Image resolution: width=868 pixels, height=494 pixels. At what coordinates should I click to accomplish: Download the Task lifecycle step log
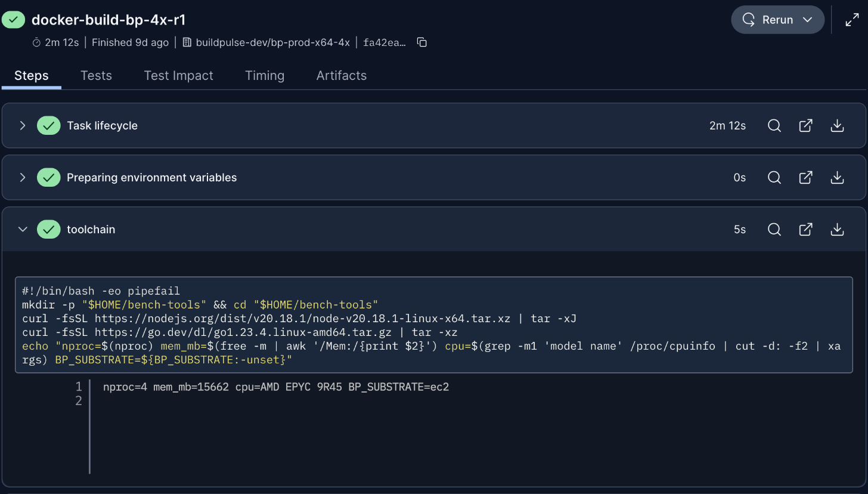point(837,126)
